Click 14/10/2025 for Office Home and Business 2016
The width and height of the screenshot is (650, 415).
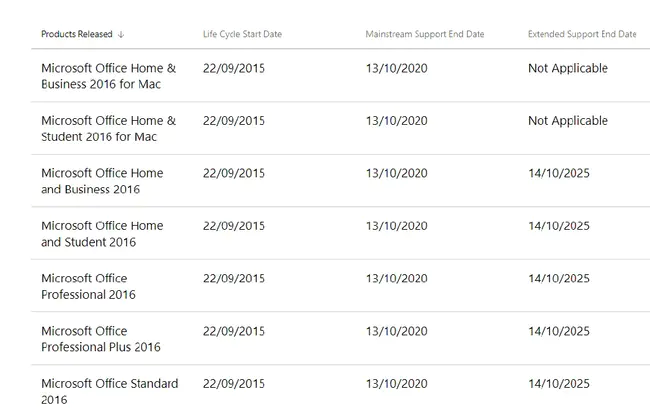559,173
